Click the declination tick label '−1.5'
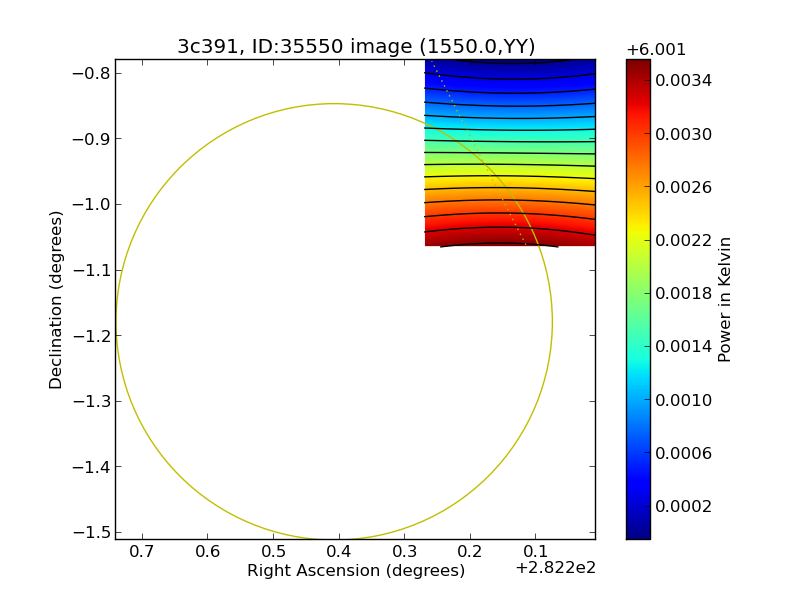This screenshot has width=800, height=600. tap(91, 532)
